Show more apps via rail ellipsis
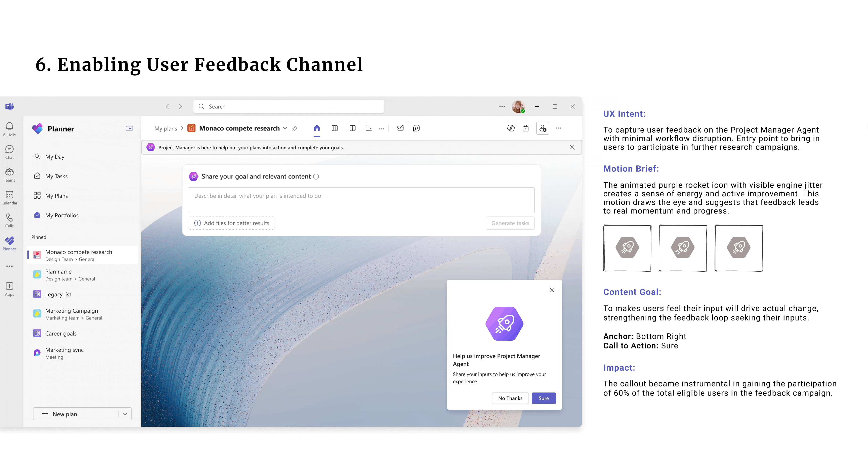Image resolution: width=868 pixels, height=464 pixels. [x=10, y=266]
